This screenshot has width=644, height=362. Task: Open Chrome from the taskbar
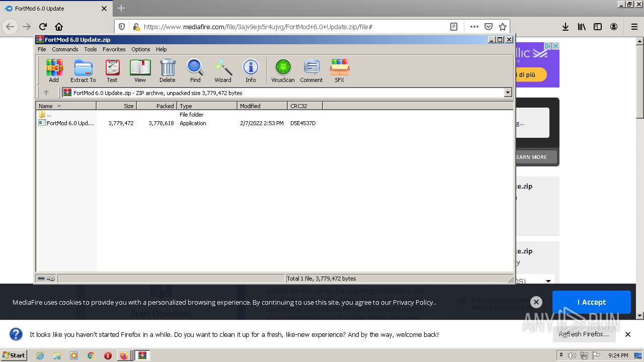[91, 355]
